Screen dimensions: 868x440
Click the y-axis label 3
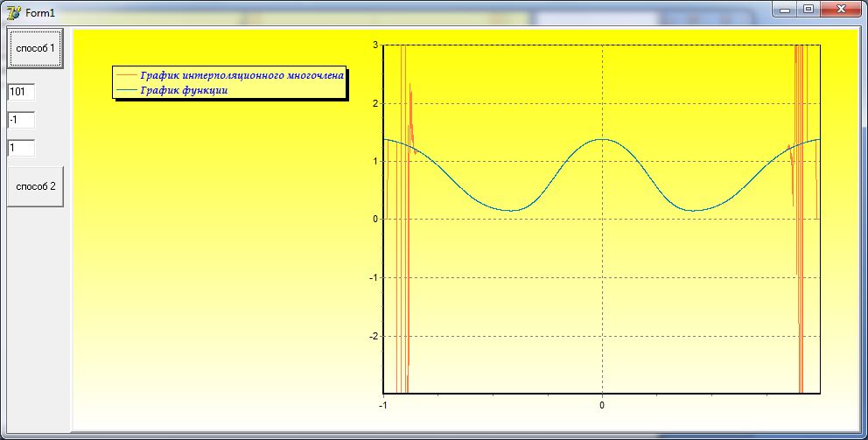(375, 45)
